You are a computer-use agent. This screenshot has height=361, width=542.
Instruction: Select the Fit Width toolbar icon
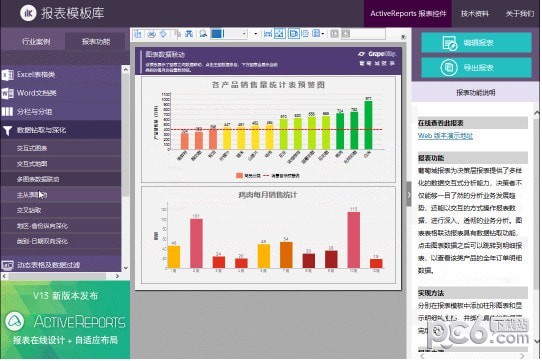tap(268, 34)
